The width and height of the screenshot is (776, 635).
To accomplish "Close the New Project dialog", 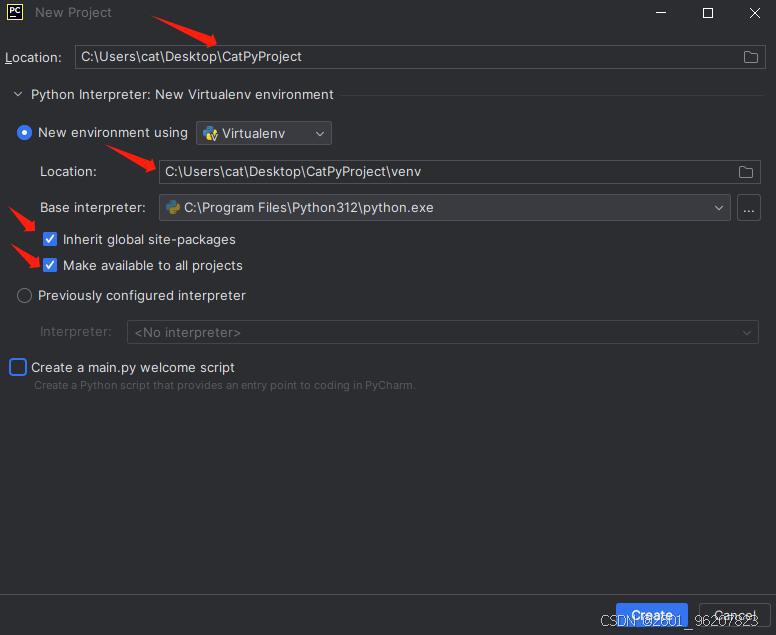I will click(x=754, y=12).
